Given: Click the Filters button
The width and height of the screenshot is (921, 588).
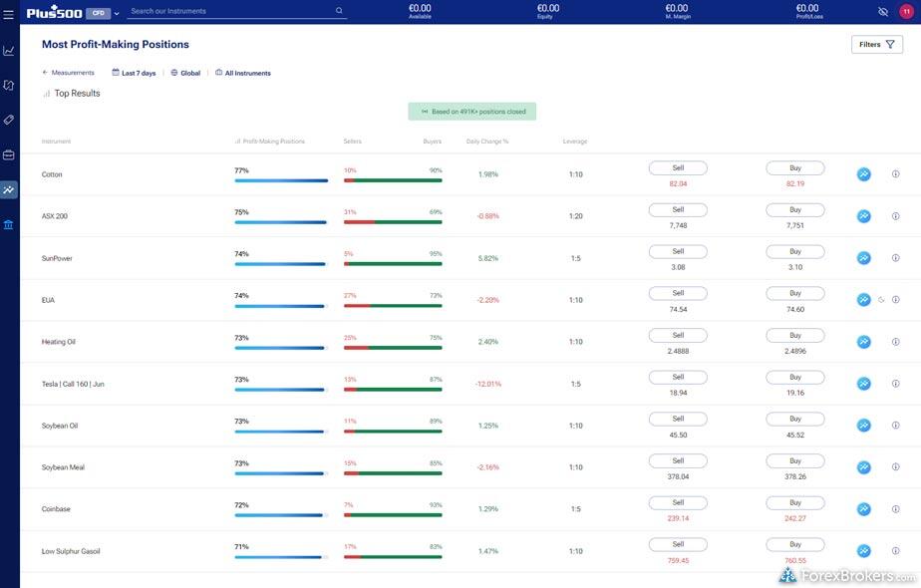Looking at the screenshot, I should [876, 45].
